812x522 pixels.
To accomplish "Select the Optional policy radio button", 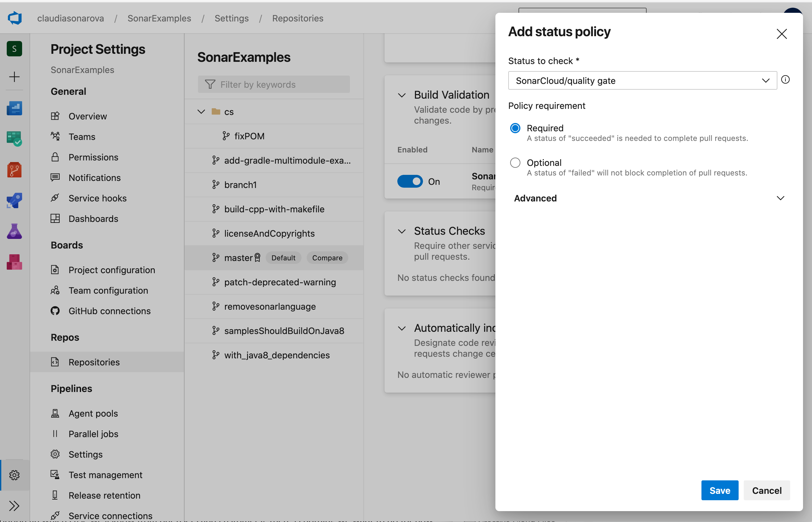I will [x=515, y=163].
